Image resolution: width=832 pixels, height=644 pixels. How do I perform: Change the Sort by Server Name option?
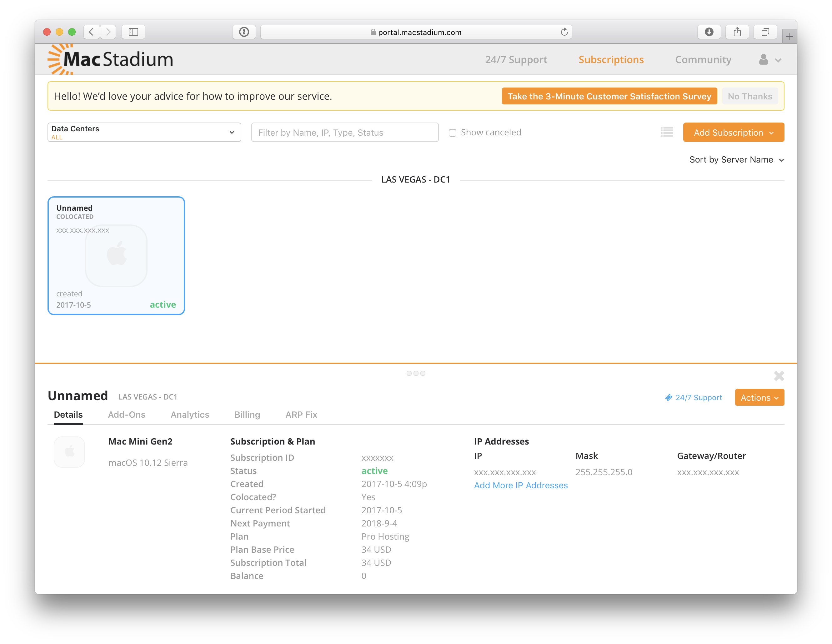coord(736,160)
